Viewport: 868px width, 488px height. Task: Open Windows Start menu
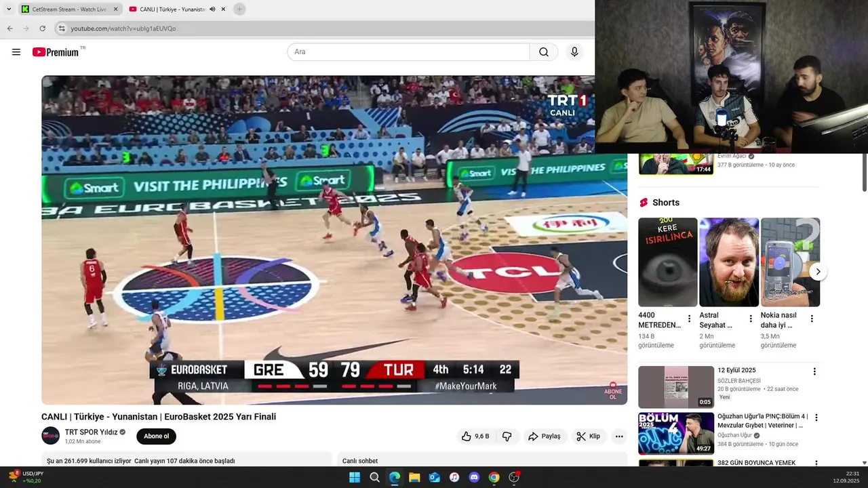(355, 477)
